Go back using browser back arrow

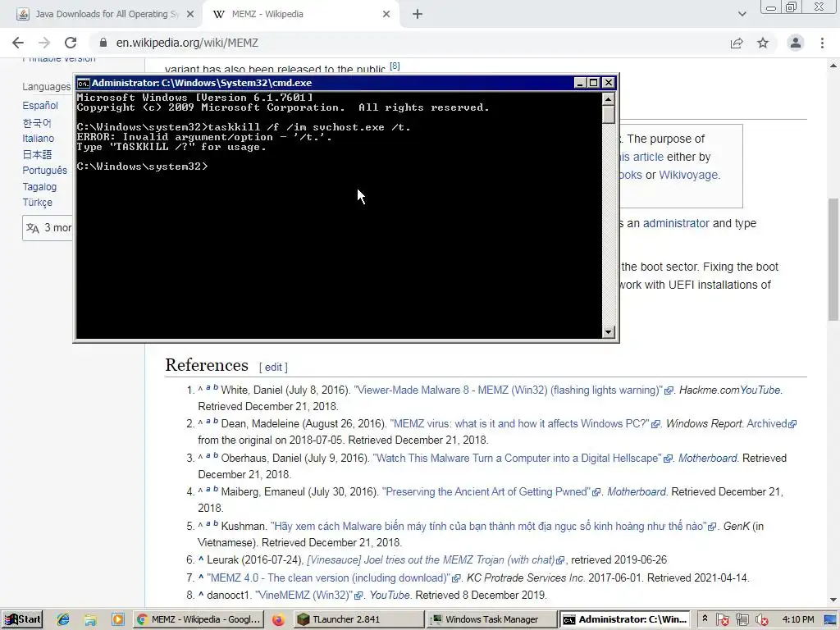pyautogui.click(x=18, y=43)
